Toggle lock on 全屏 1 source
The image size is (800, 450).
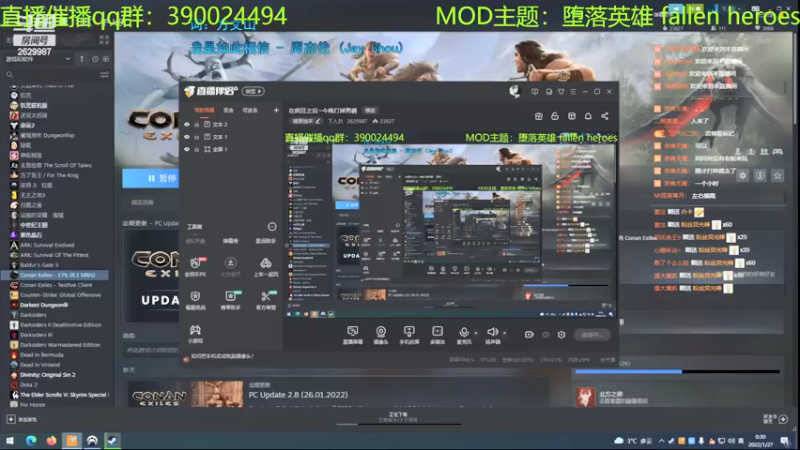tap(196, 149)
